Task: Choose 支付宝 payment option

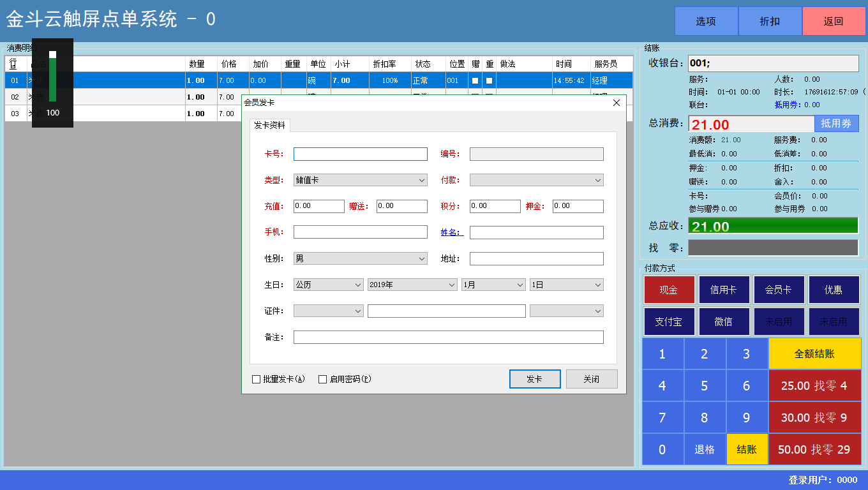Action: coord(669,321)
